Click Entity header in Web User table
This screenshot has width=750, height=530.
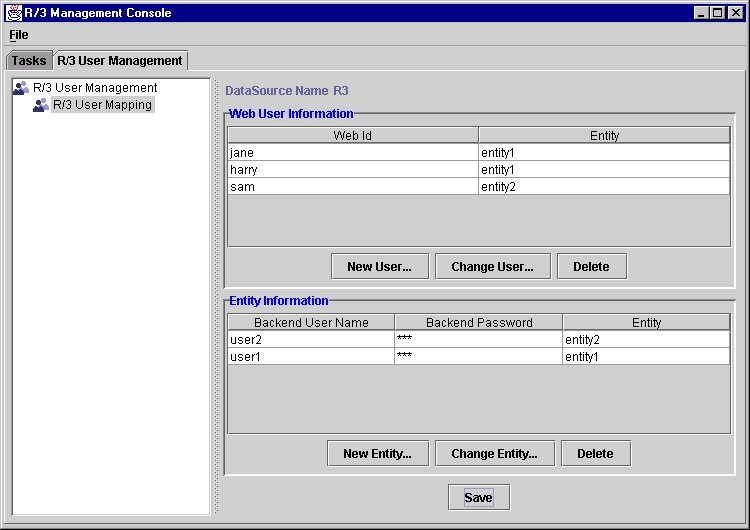pyautogui.click(x=605, y=135)
